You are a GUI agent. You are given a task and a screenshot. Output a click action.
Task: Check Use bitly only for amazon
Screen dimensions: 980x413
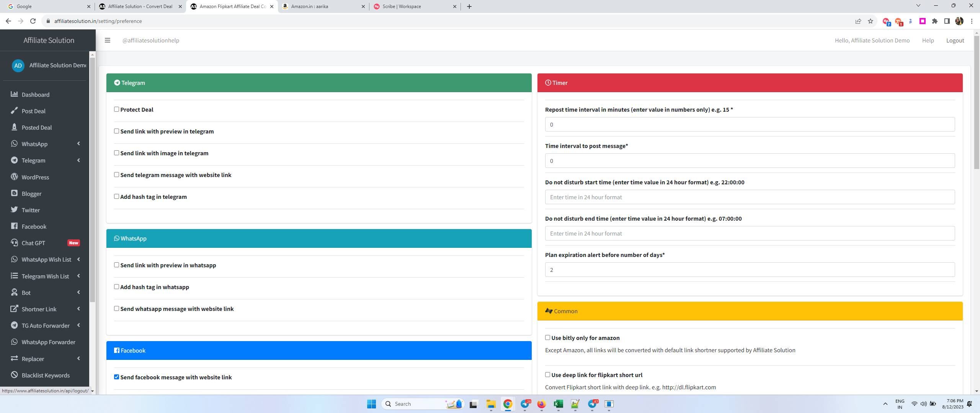tap(547, 338)
